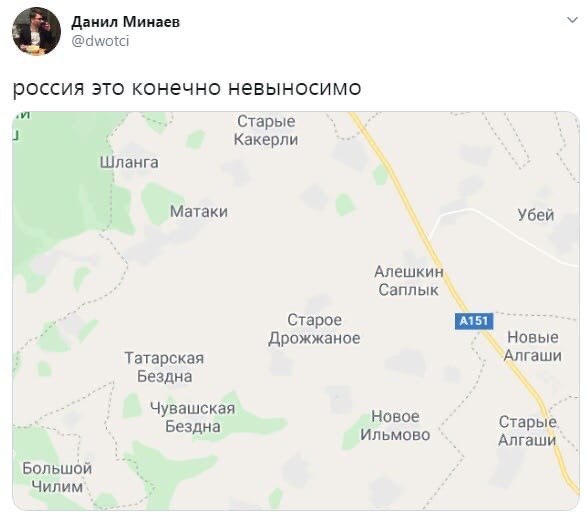The width and height of the screenshot is (587, 518).
Task: Click the Большой Чилим label
Action: point(57,477)
